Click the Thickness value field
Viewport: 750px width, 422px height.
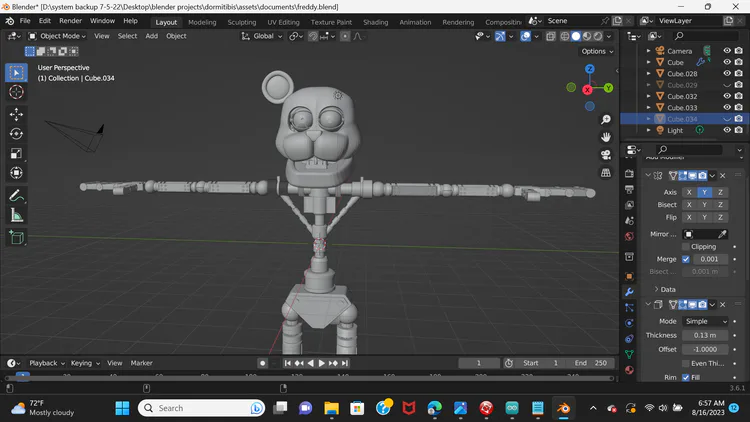coord(705,335)
